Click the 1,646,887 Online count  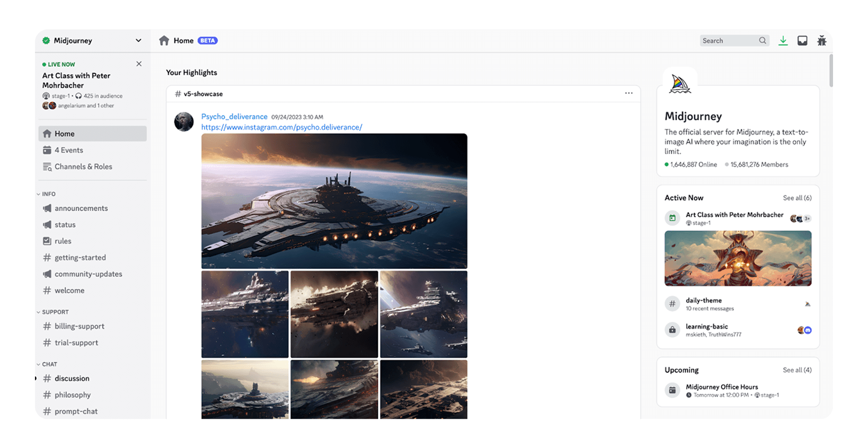[691, 164]
